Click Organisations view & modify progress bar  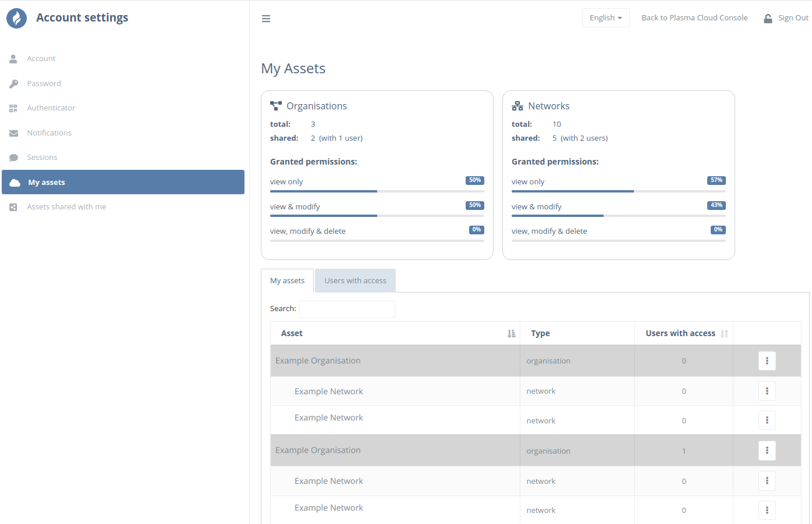point(377,216)
